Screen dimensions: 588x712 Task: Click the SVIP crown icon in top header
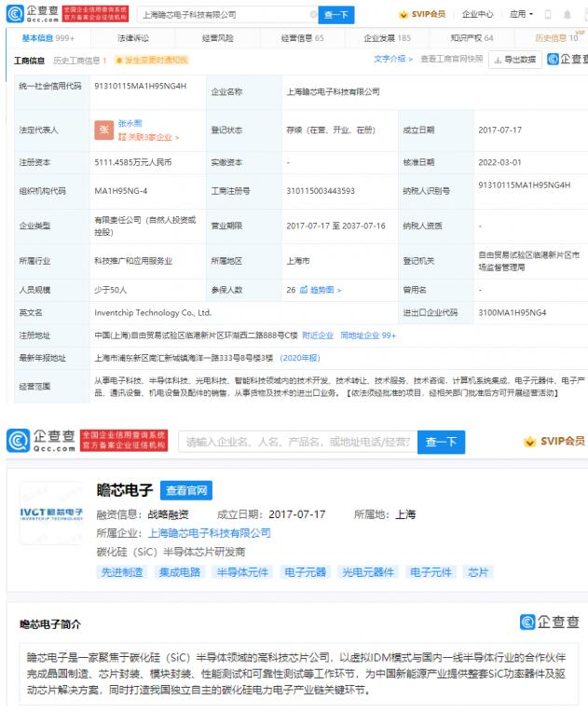pyautogui.click(x=403, y=15)
